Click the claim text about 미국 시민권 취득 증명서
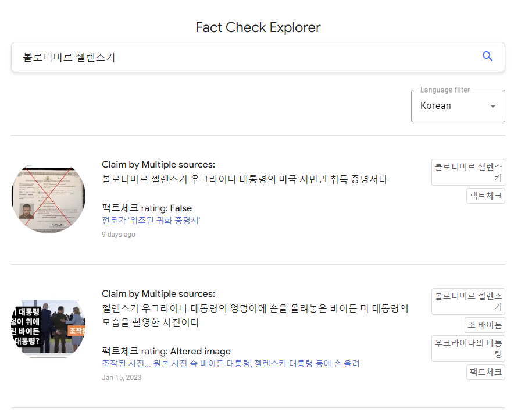The height and width of the screenshot is (415, 532). click(244, 179)
